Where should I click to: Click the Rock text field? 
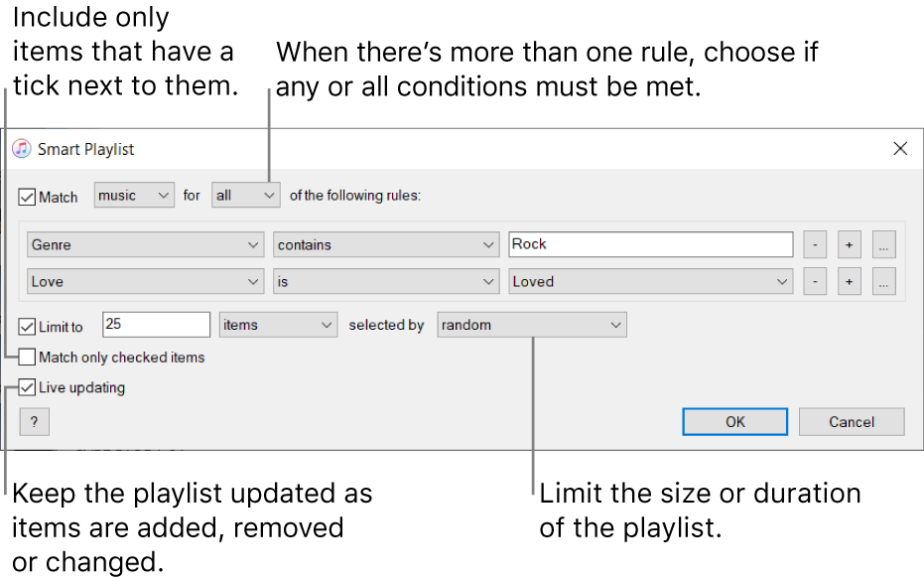pyautogui.click(x=650, y=244)
